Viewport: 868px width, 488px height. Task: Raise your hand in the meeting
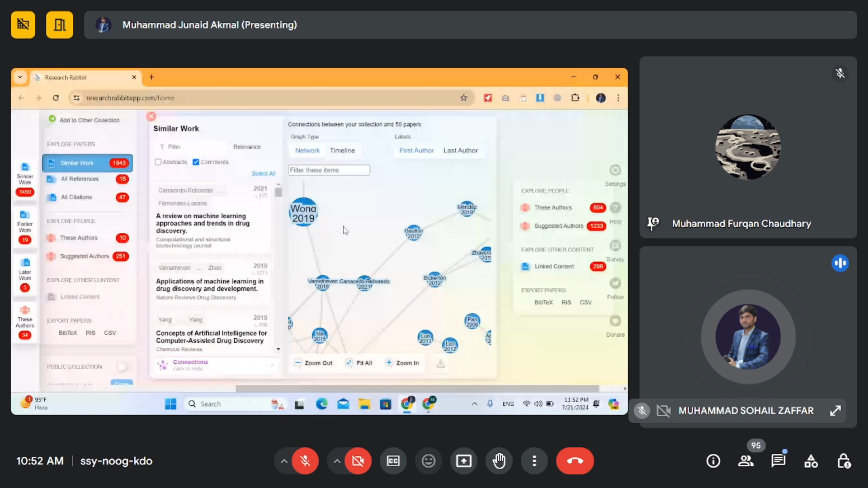[x=499, y=461]
